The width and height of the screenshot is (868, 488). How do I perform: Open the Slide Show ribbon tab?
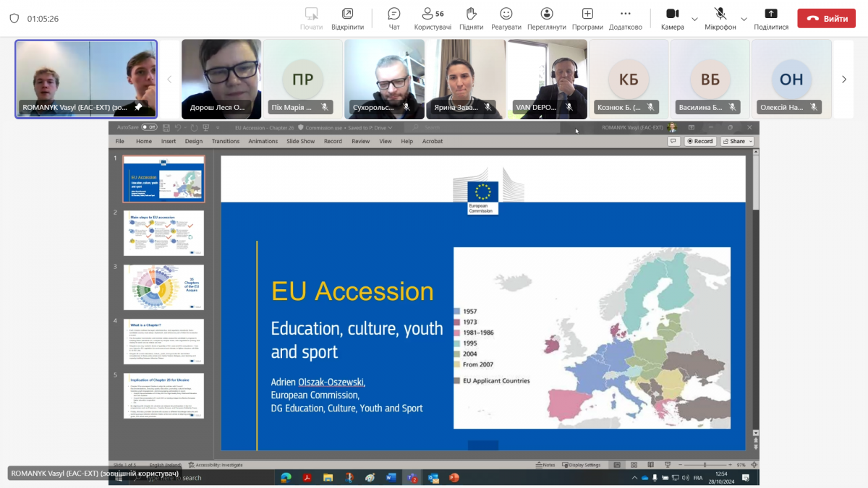pyautogui.click(x=300, y=142)
